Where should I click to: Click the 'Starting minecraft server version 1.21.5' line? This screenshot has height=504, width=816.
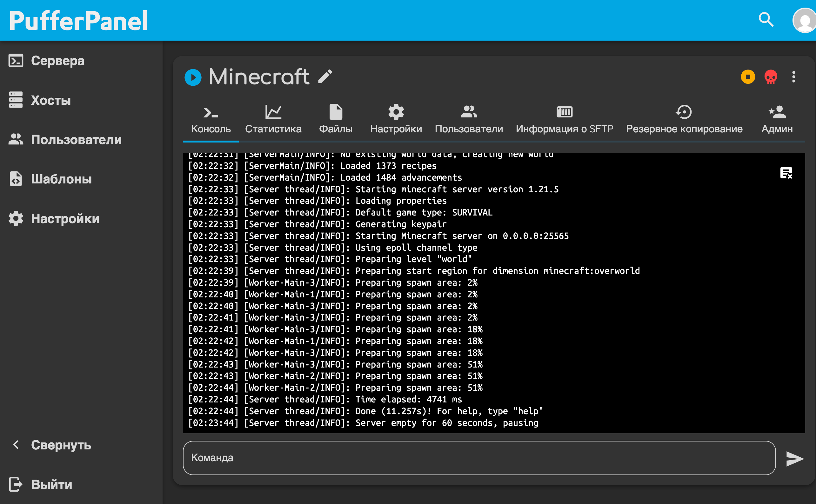[x=373, y=189]
